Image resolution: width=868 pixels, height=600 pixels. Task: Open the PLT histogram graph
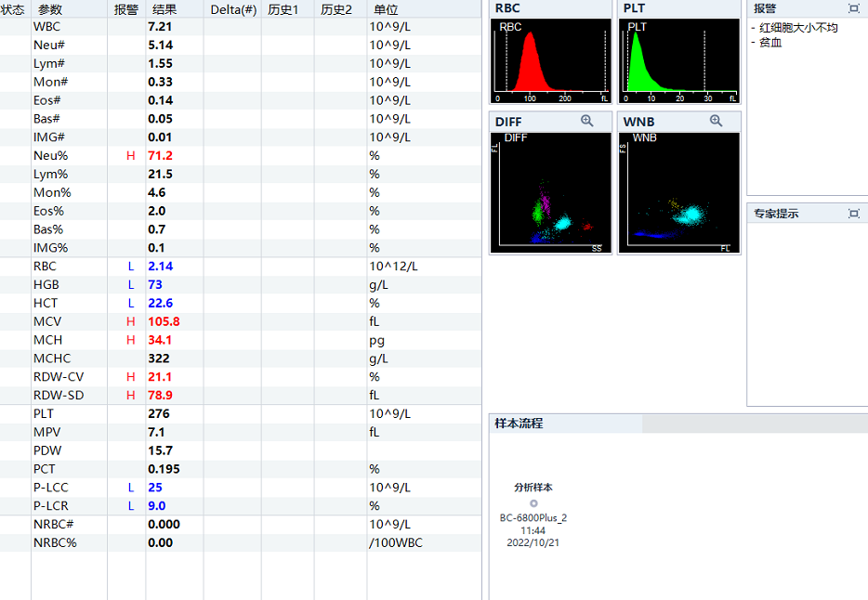coord(678,60)
